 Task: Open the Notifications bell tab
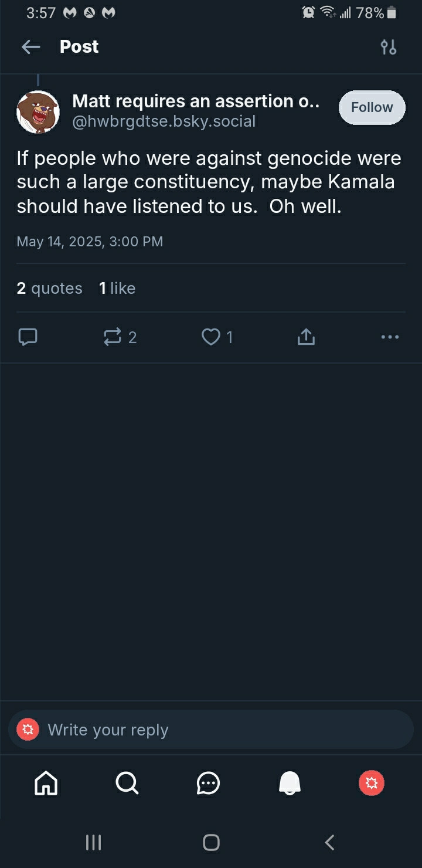290,783
